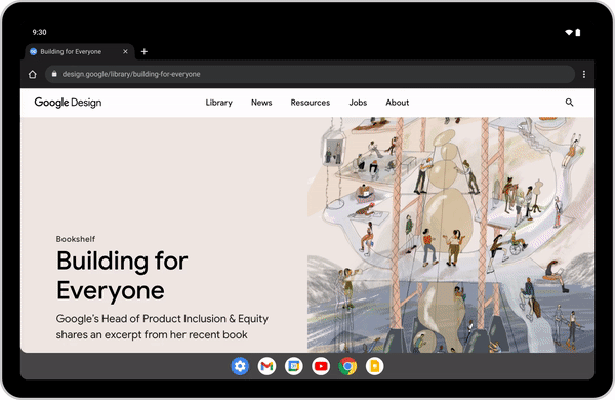Image resolution: width=615 pixels, height=400 pixels.
Task: Open the Resources nav item
Action: point(310,103)
